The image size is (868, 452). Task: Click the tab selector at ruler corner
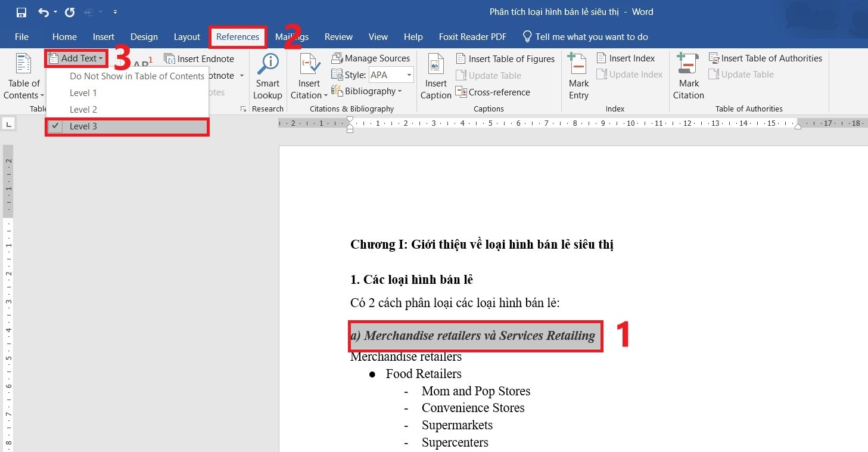point(8,124)
